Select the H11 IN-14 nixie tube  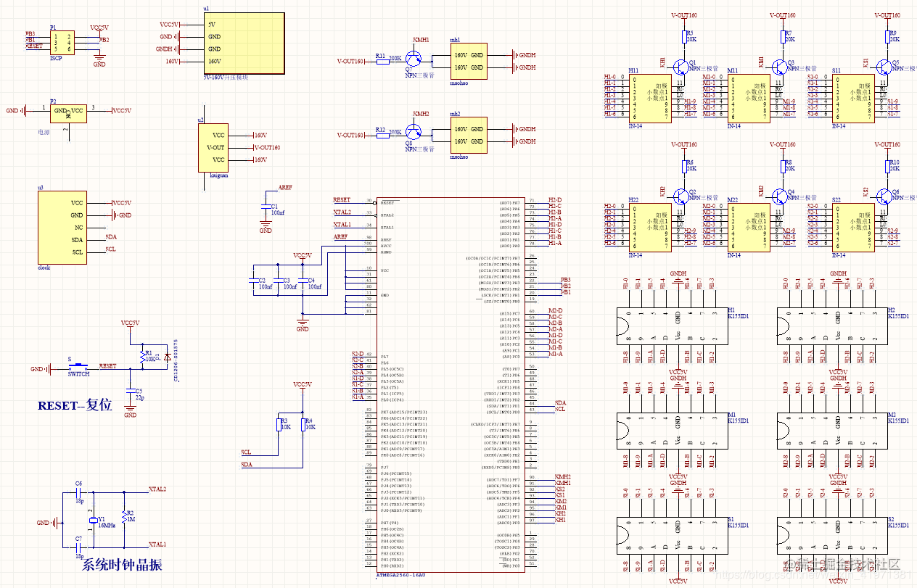(650, 97)
